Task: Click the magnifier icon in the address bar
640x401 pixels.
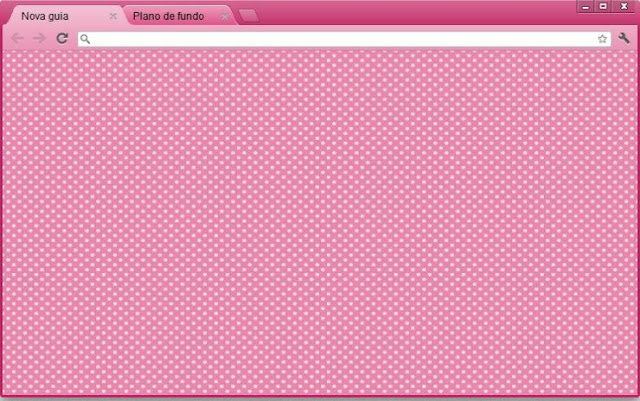Action: tap(85, 39)
